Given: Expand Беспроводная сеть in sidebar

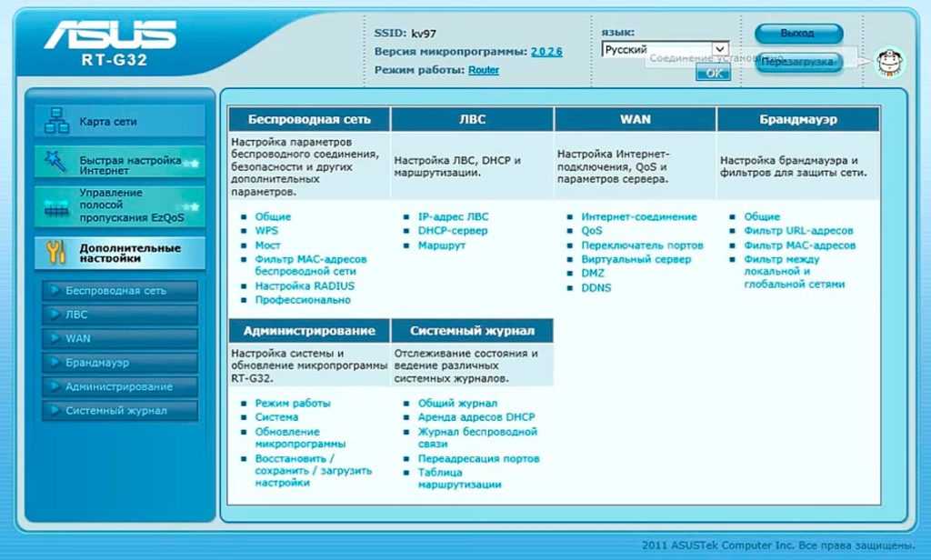Looking at the screenshot, I should click(x=120, y=291).
